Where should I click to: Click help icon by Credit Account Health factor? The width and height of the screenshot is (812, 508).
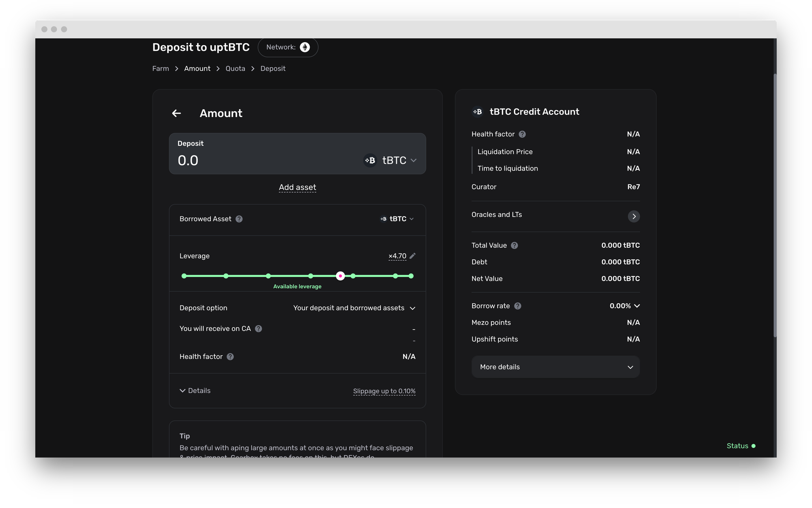pos(523,134)
